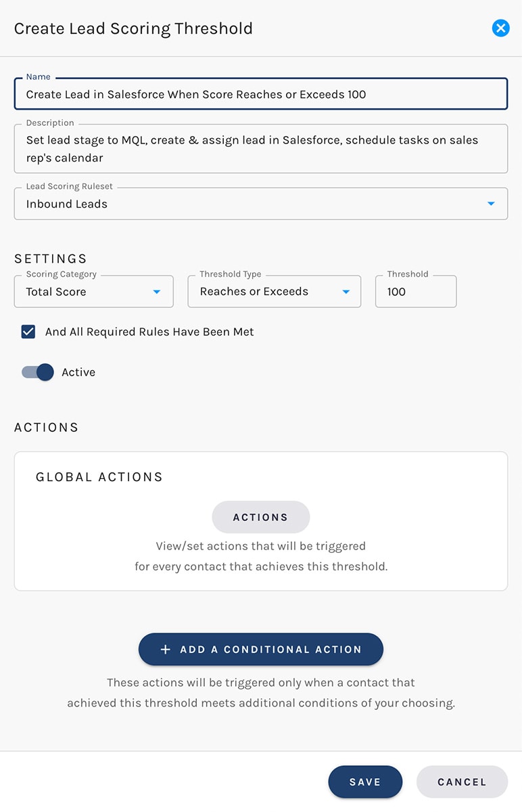This screenshot has width=522, height=812.
Task: Click the 'And All Required Rules Have Been Met' label
Action: (149, 332)
